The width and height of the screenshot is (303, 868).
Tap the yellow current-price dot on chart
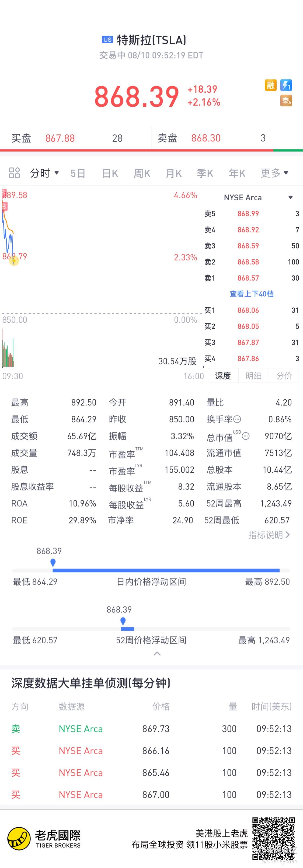(x=14, y=260)
